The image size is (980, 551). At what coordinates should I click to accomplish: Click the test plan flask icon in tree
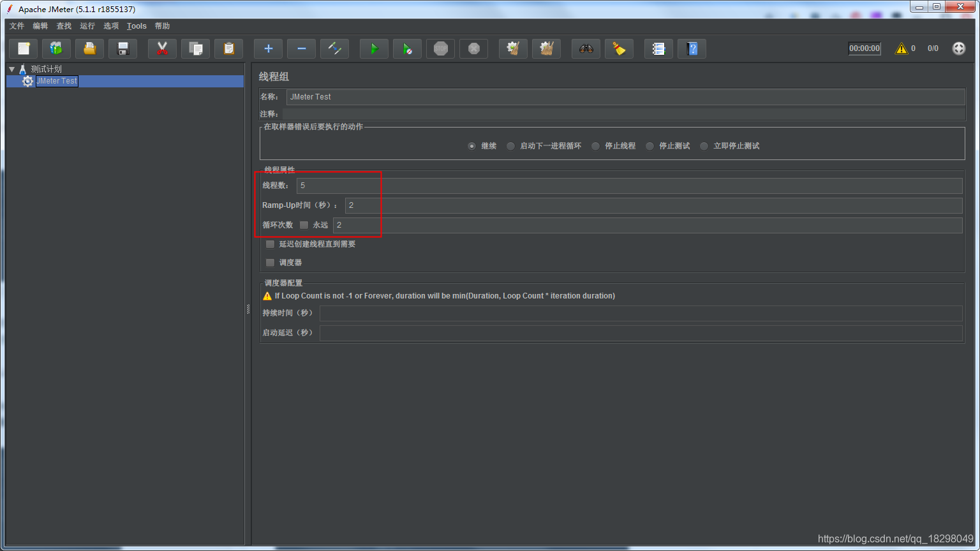coord(23,69)
